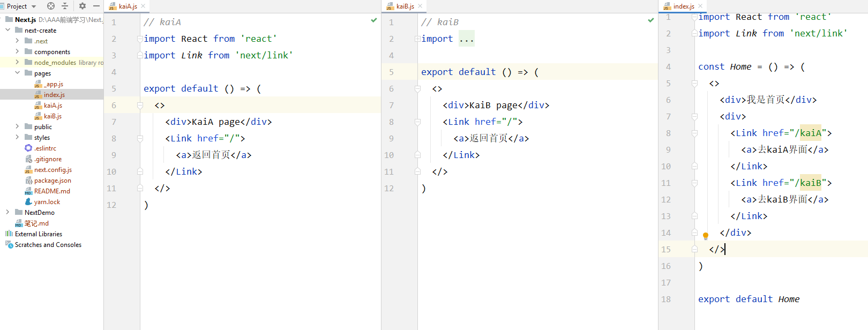Toggle fold marker at index.js line 8

tap(694, 133)
